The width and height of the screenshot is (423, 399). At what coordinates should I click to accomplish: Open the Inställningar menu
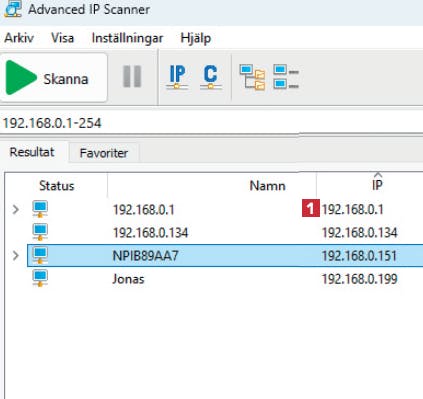click(x=127, y=38)
